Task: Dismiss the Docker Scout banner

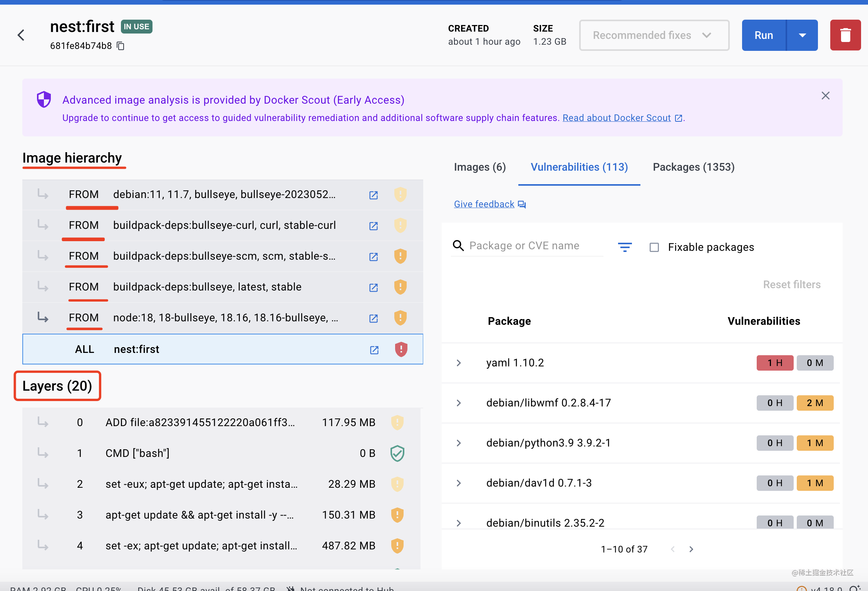Action: [x=825, y=96]
